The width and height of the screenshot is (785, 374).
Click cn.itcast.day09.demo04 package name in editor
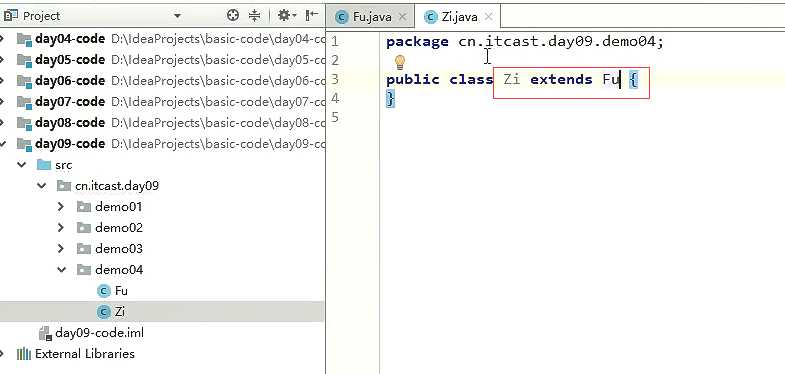pyautogui.click(x=557, y=41)
